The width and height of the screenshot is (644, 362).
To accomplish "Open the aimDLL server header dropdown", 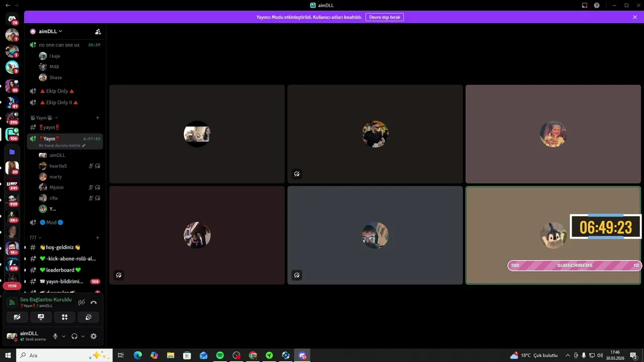I will [50, 31].
